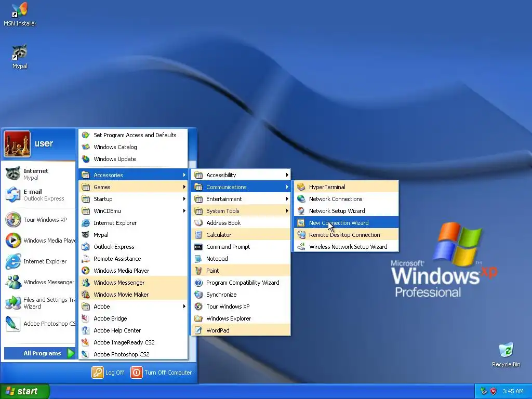Start Wireless Network Setup Wizard
The image size is (532, 399).
click(346, 247)
